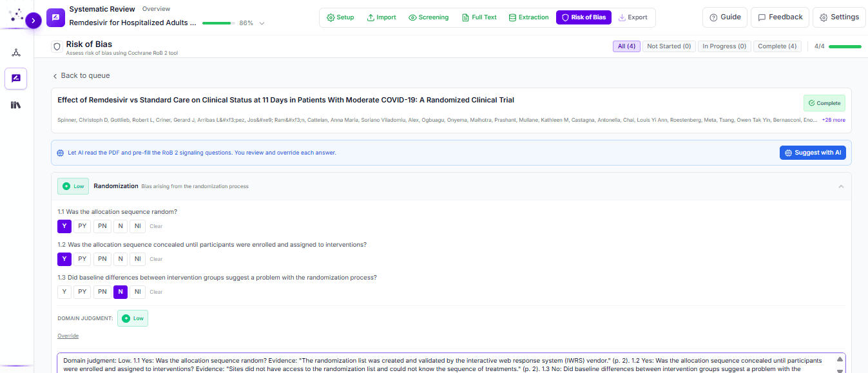Open the Export step

633,17
